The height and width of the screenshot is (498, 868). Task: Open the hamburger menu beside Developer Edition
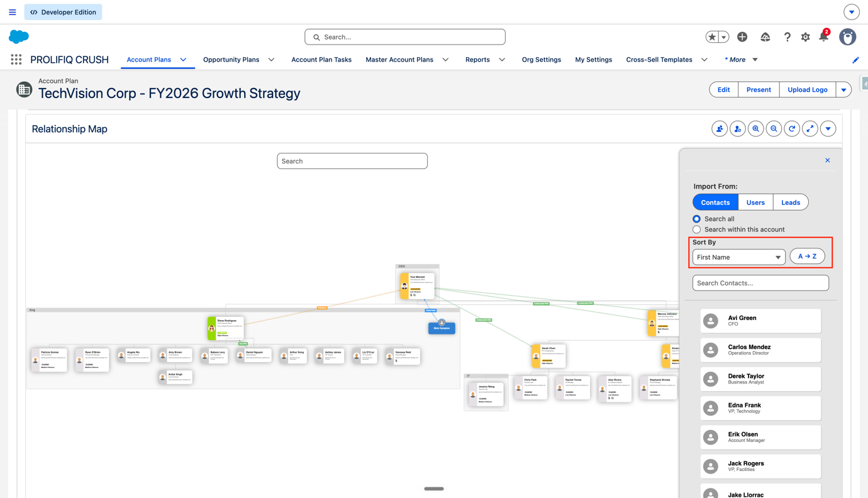[x=13, y=12]
